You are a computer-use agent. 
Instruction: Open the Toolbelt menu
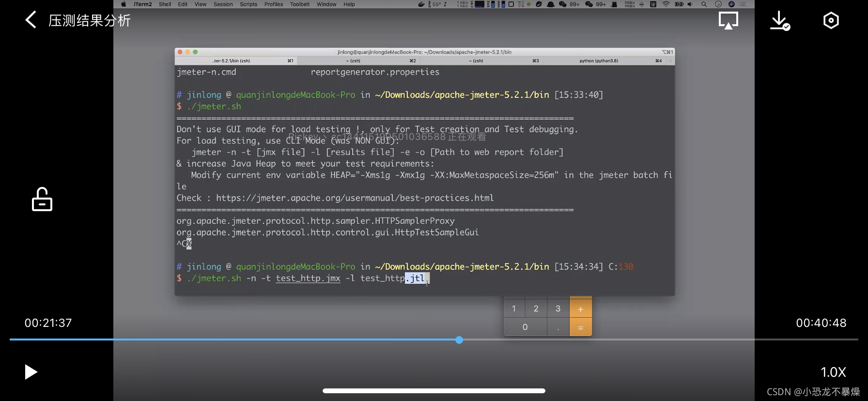pyautogui.click(x=300, y=4)
